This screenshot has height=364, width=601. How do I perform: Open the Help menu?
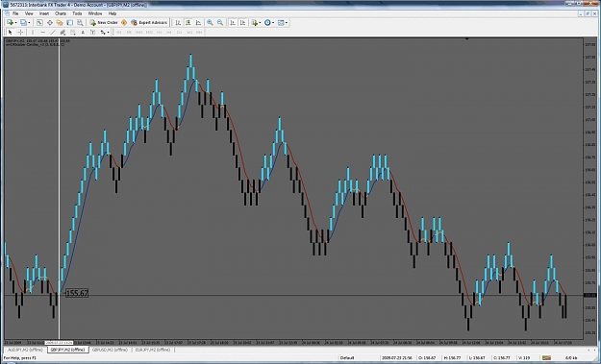(113, 13)
